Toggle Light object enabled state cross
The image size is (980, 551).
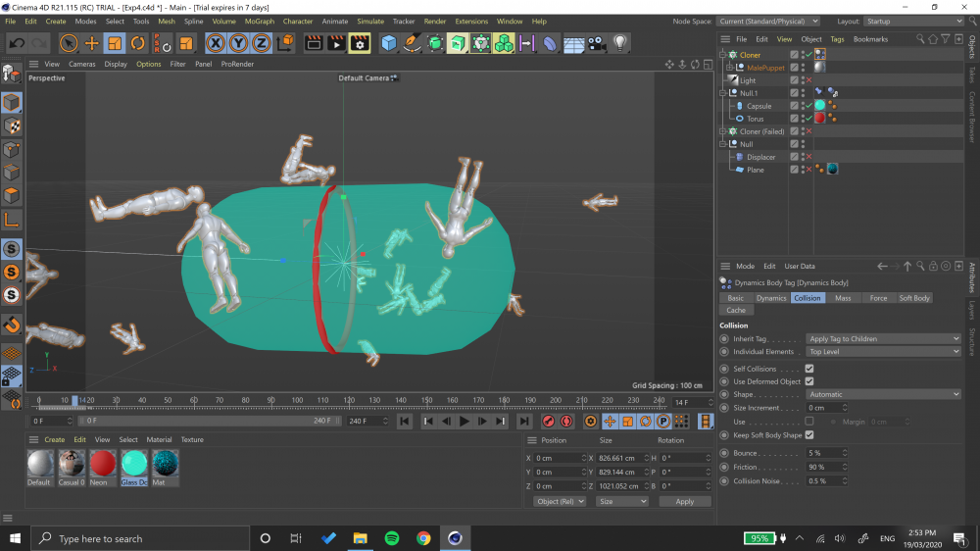pyautogui.click(x=808, y=80)
